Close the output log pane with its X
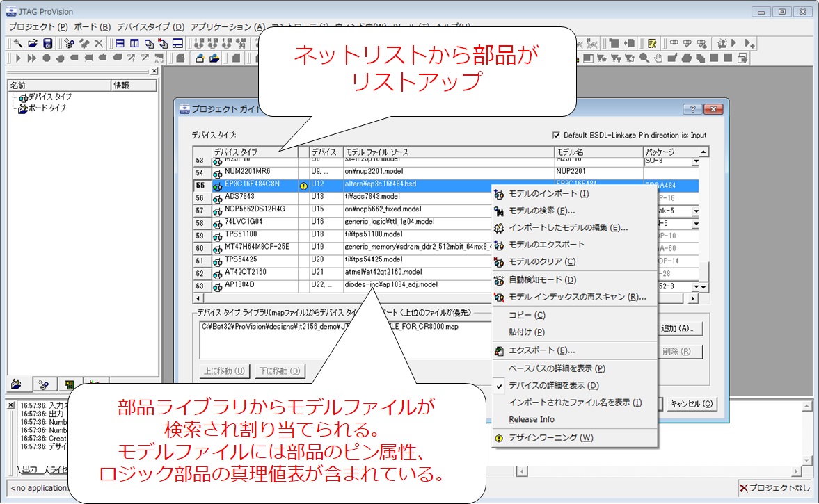Image resolution: width=819 pixels, height=504 pixels. tap(10, 405)
